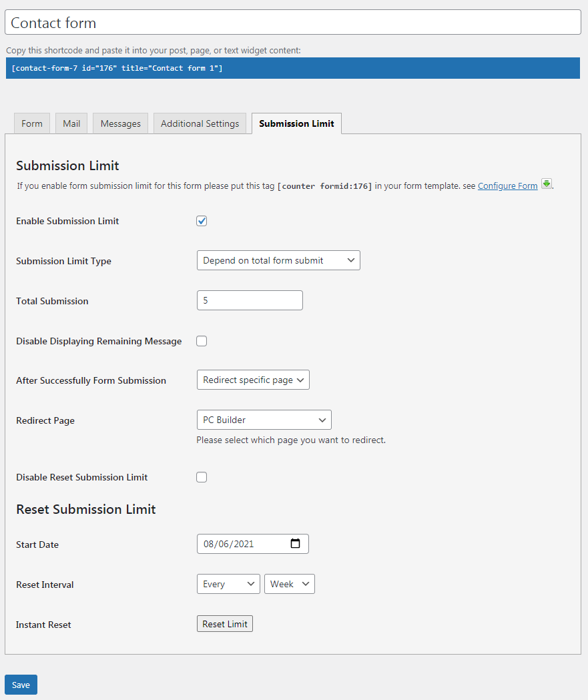Go to the Messages tab
Image resolution: width=588 pixels, height=700 pixels.
click(x=121, y=123)
